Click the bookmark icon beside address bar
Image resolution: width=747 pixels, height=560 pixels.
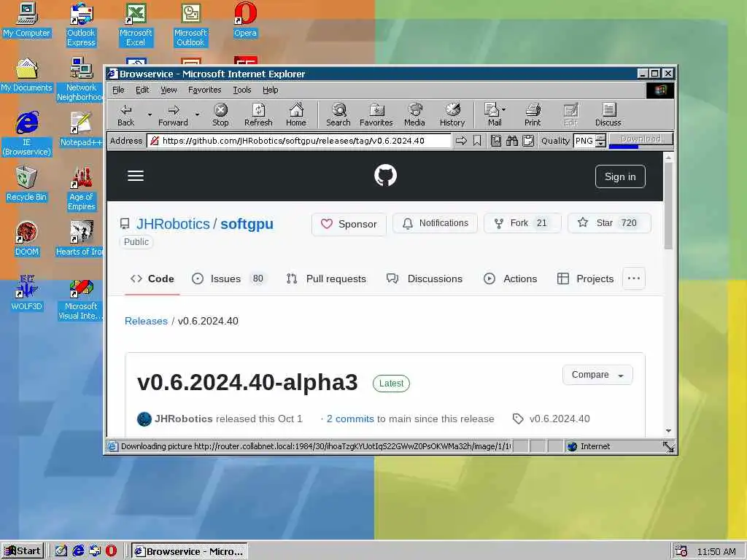tap(477, 141)
